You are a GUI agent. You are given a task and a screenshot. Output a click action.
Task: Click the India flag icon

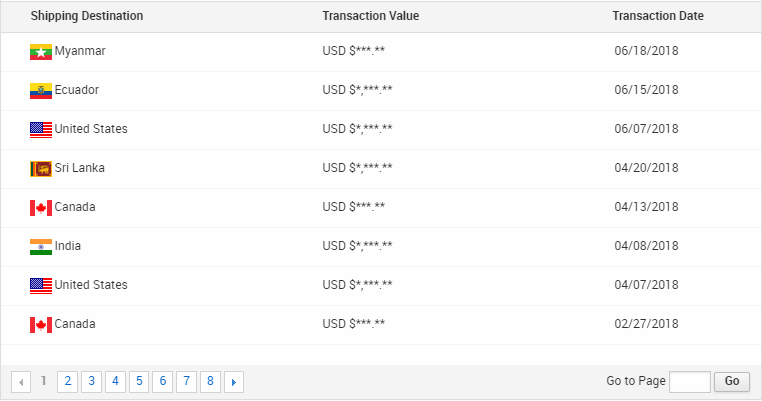41,246
